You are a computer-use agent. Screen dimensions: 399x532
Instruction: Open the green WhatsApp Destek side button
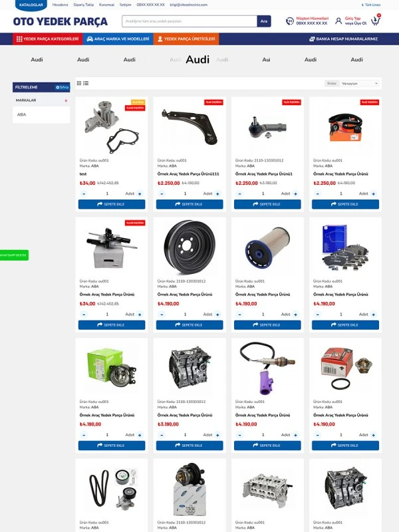(14, 255)
